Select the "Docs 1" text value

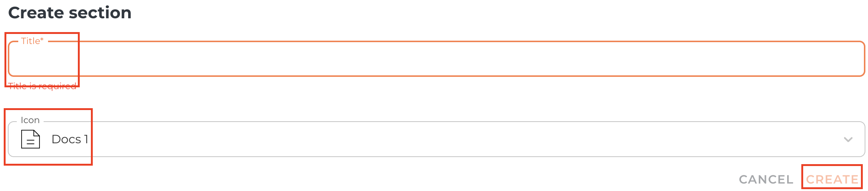coord(70,139)
